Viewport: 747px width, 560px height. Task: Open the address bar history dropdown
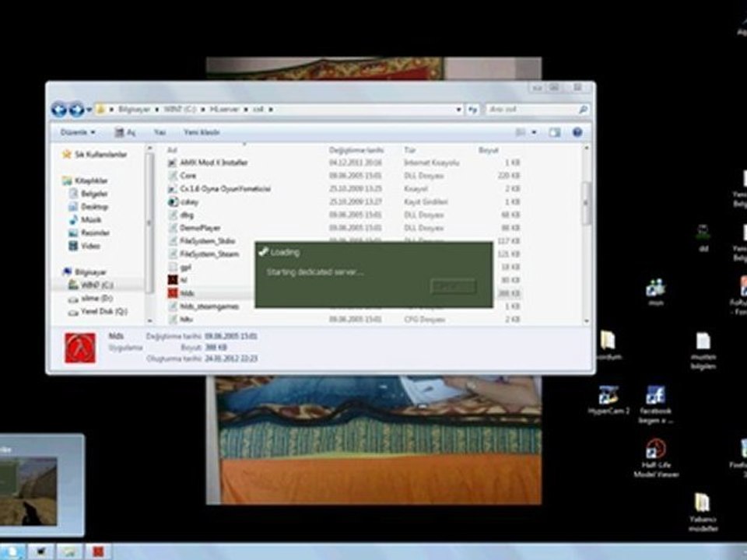point(459,110)
